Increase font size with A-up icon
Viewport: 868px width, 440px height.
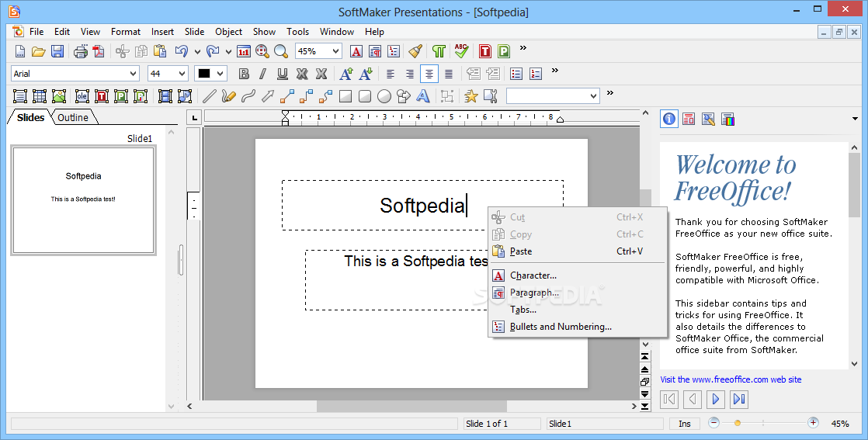coord(346,74)
